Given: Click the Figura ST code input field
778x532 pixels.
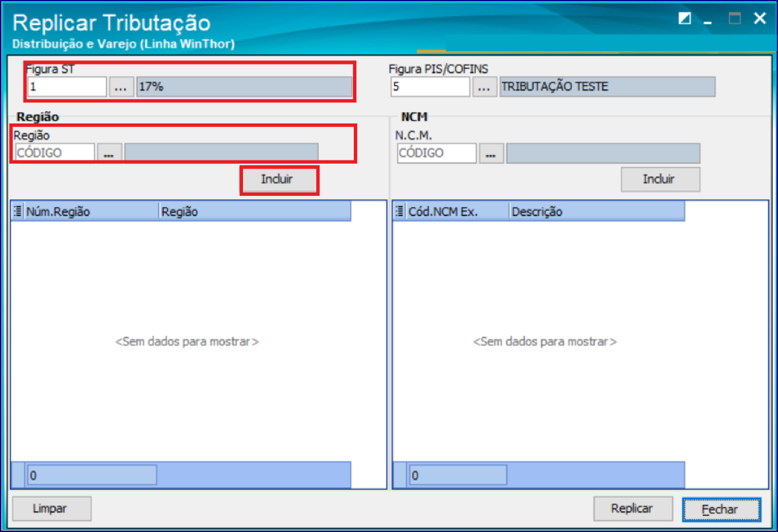Looking at the screenshot, I should pos(66,87).
